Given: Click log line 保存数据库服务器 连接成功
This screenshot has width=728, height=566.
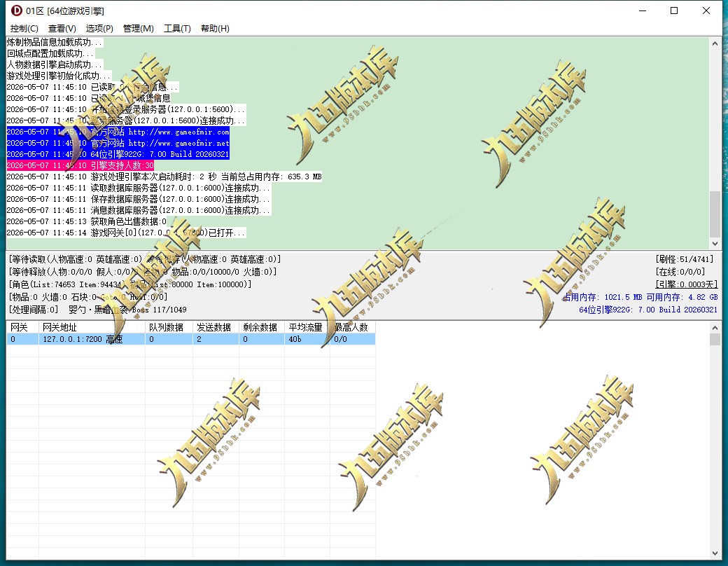Looking at the screenshot, I should (x=139, y=199).
